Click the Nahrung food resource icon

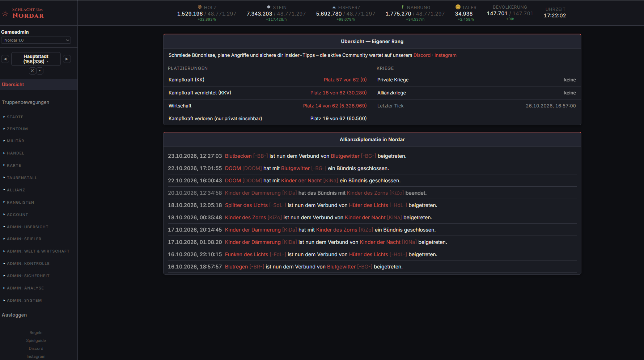click(x=403, y=7)
